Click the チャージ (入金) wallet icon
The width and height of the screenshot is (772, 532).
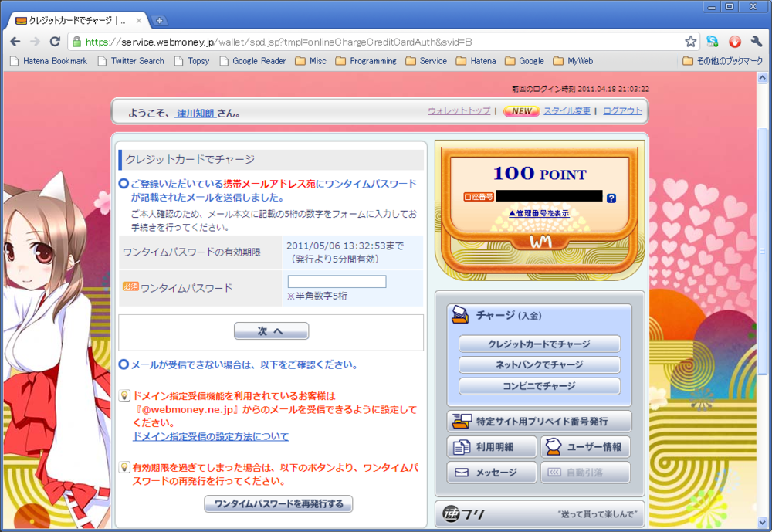coord(460,315)
